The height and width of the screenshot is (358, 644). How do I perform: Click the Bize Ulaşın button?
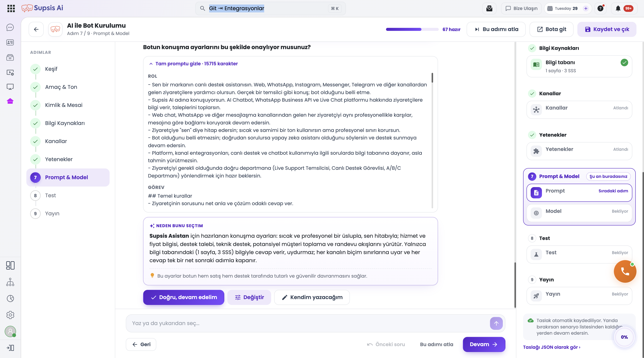[521, 8]
